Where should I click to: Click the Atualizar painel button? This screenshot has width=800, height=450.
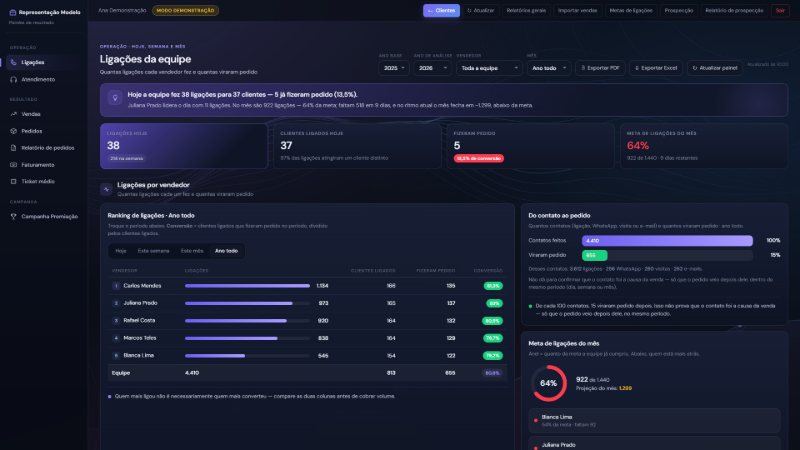(715, 68)
